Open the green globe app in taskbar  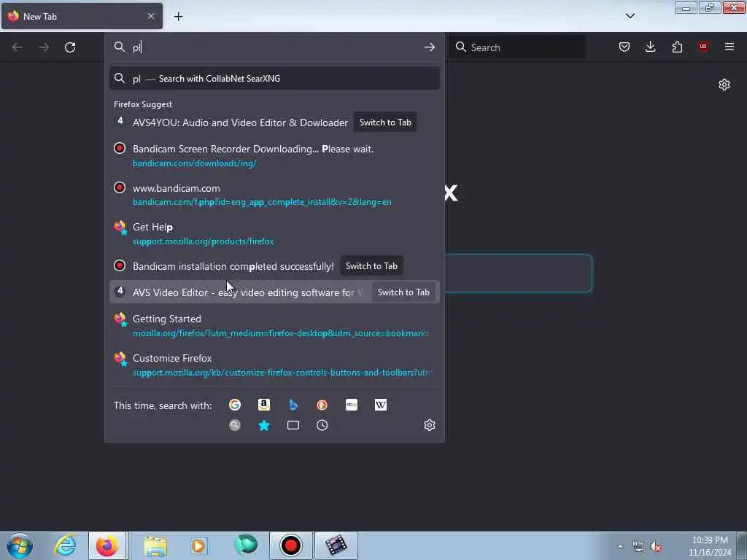pyautogui.click(x=246, y=545)
